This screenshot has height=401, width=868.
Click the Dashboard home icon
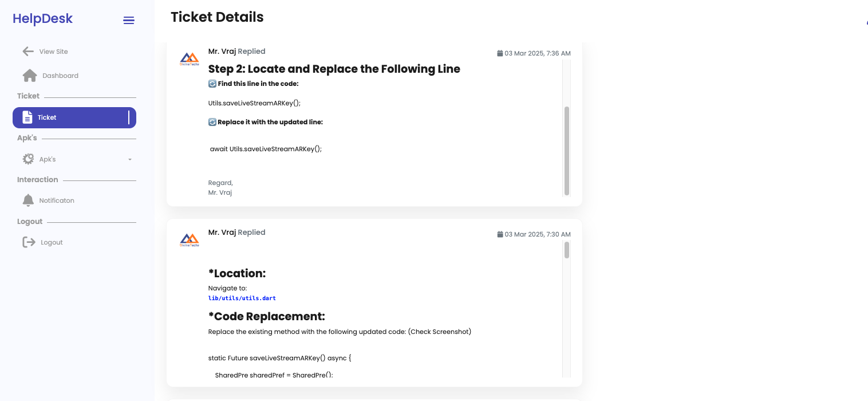pyautogui.click(x=30, y=76)
